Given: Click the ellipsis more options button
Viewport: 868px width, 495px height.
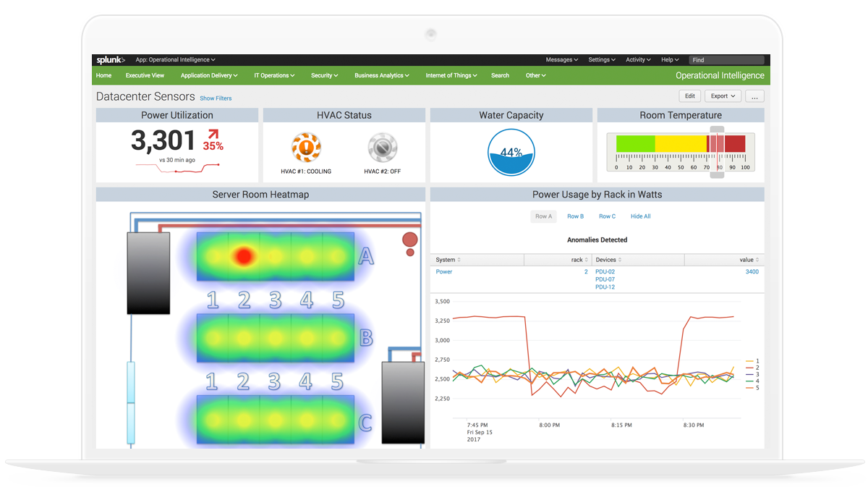Looking at the screenshot, I should 754,96.
